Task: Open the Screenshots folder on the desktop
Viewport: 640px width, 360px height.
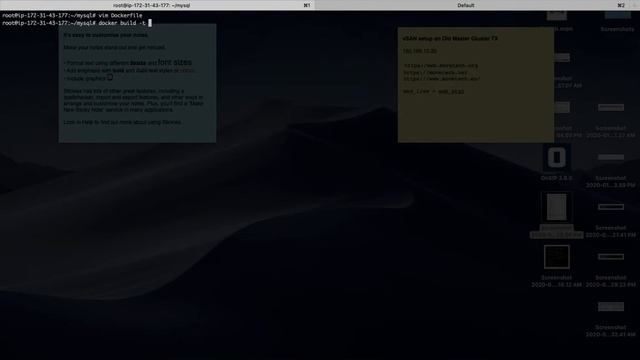Action: 618,20
